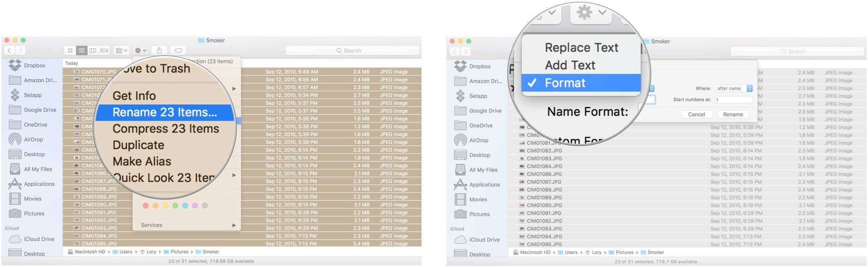Click Macintosh HD in right window path bar
The height and width of the screenshot is (267, 868).
click(x=531, y=252)
